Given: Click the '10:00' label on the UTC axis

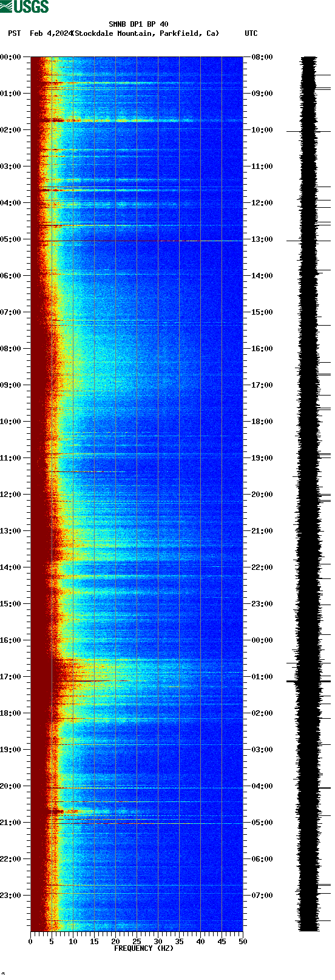Looking at the screenshot, I should [262, 130].
